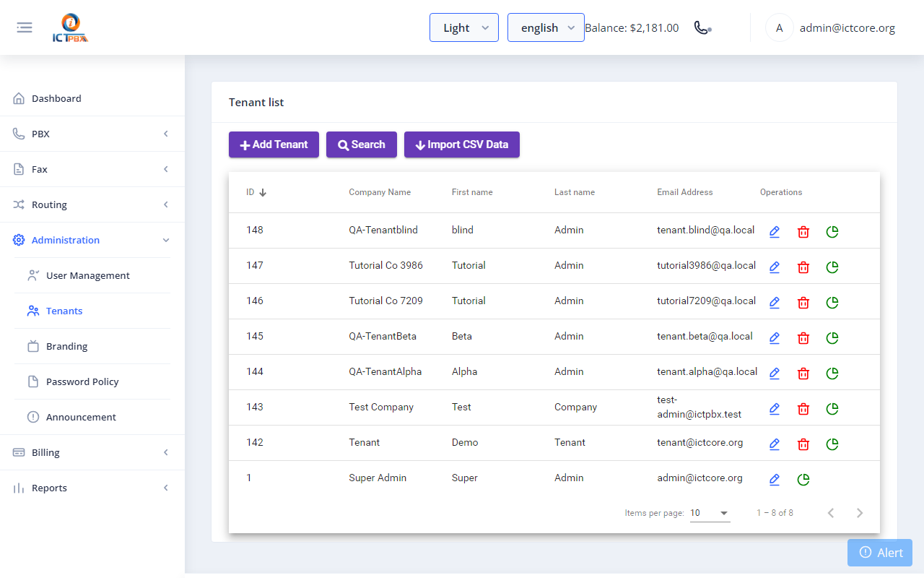Click email test-admin@ictpbx.test
The image size is (924, 578).
pyautogui.click(x=699, y=407)
